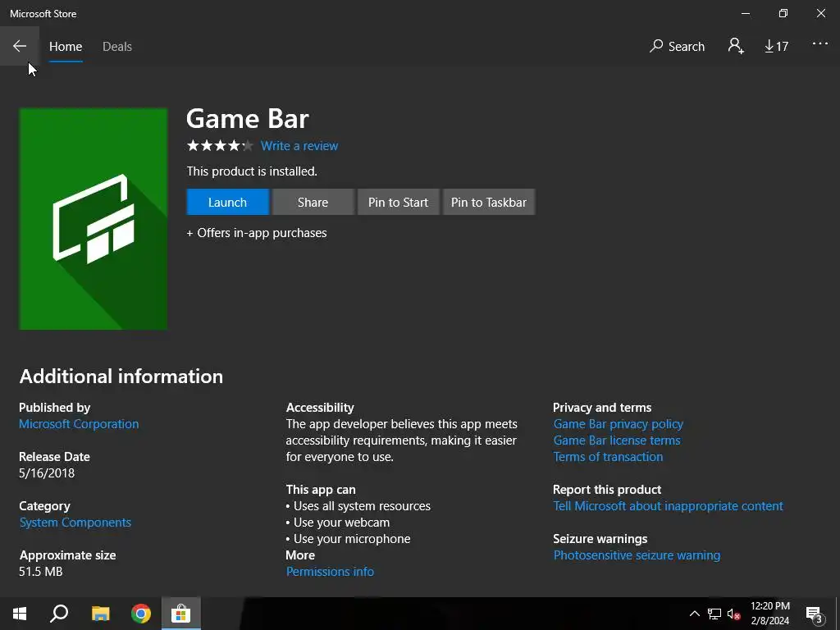Open taskbar search magnifier

click(x=59, y=614)
